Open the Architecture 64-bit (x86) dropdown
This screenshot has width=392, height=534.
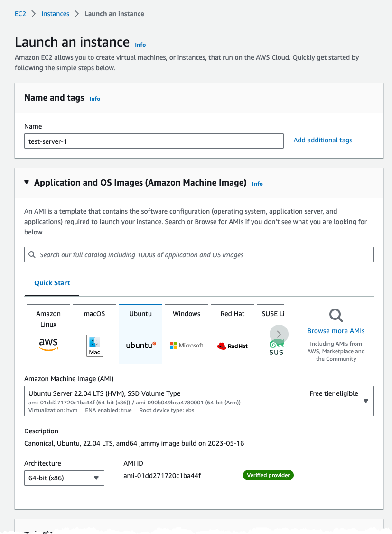click(64, 478)
